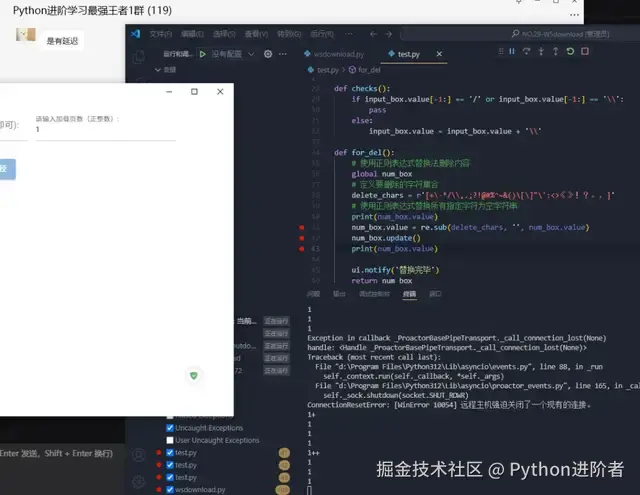Screen dimensions: 640x495
Task: Switch to the 调试控制台 panel tab
Action: pyautogui.click(x=374, y=294)
